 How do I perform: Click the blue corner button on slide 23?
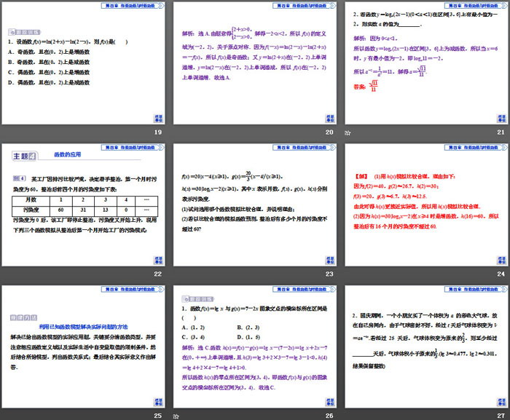click(x=327, y=260)
